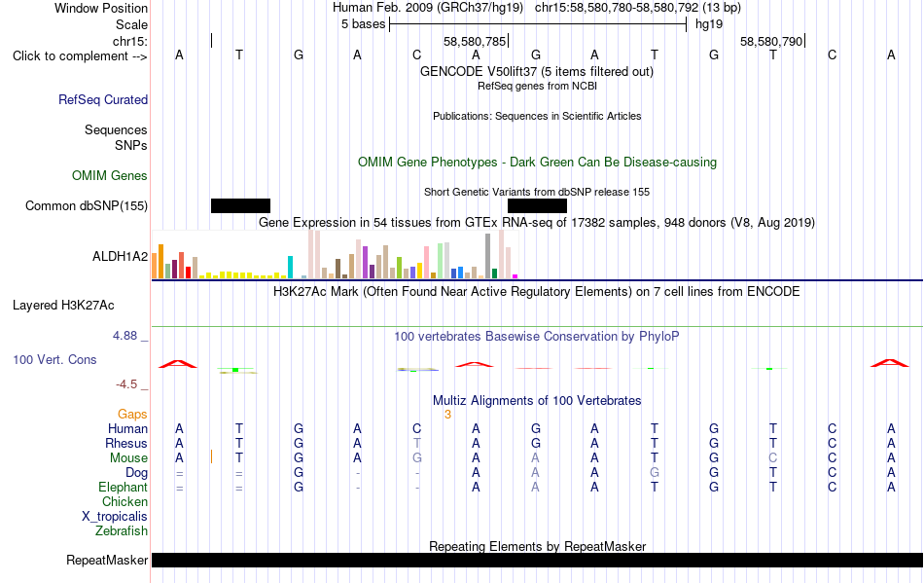
Task: Click the leftmost black dbSNP variant block
Action: pyautogui.click(x=240, y=205)
